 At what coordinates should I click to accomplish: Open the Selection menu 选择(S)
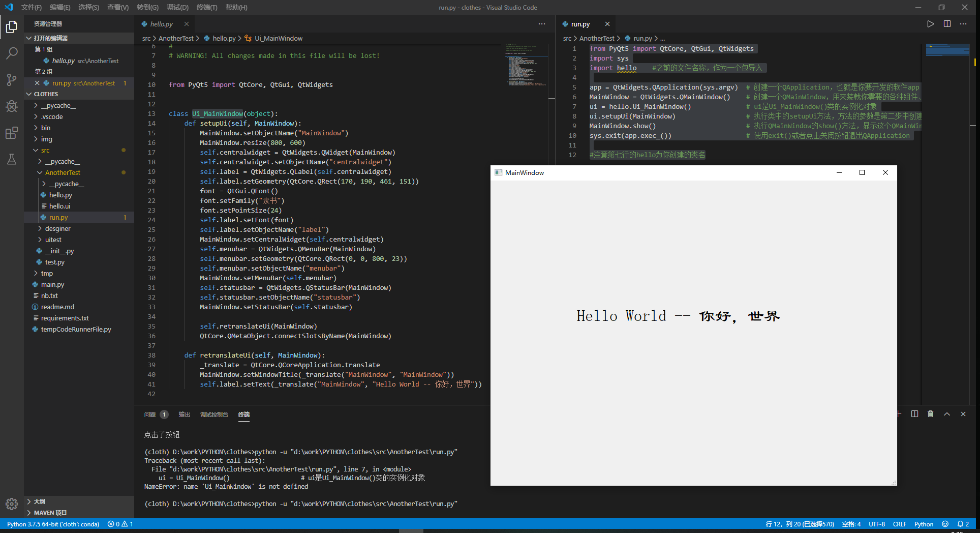(x=89, y=7)
